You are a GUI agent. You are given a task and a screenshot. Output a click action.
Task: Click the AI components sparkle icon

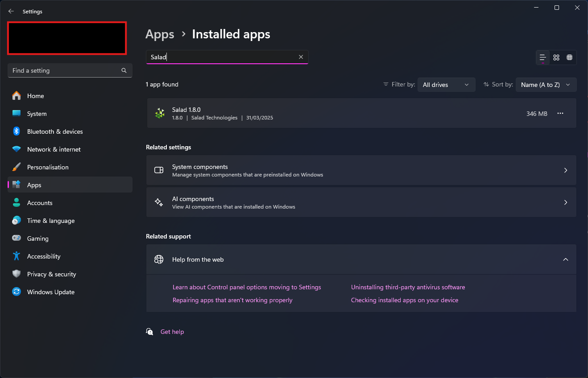coord(159,202)
